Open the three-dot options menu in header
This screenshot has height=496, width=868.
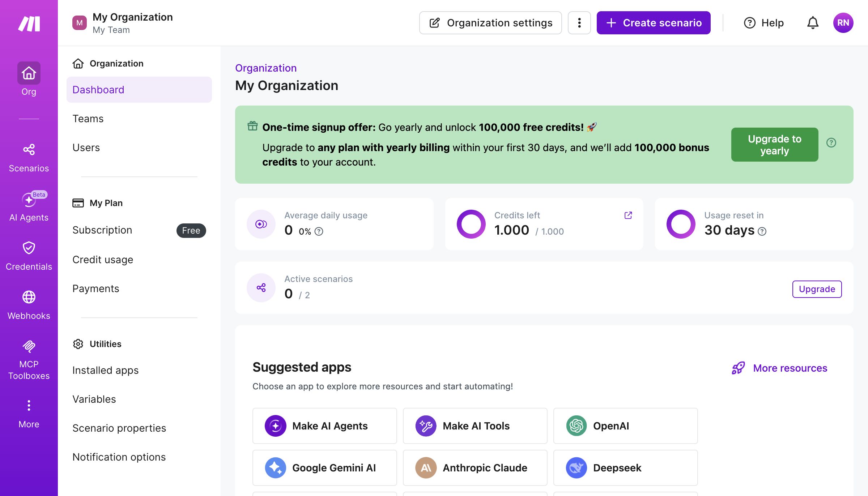coord(579,23)
